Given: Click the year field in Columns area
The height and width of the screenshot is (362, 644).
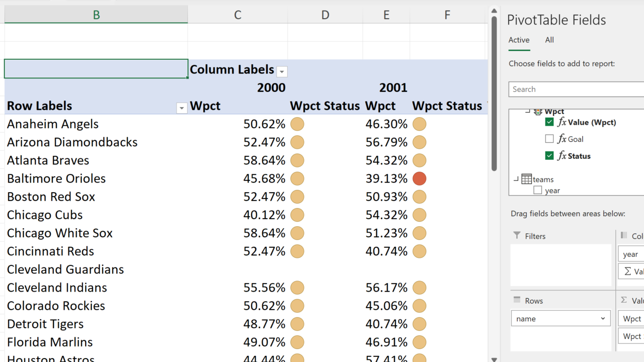Looking at the screenshot, I should pyautogui.click(x=630, y=254).
